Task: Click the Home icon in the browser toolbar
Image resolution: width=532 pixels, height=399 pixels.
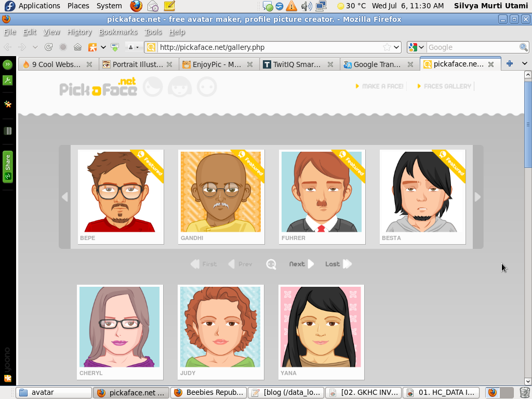Action: [77, 47]
